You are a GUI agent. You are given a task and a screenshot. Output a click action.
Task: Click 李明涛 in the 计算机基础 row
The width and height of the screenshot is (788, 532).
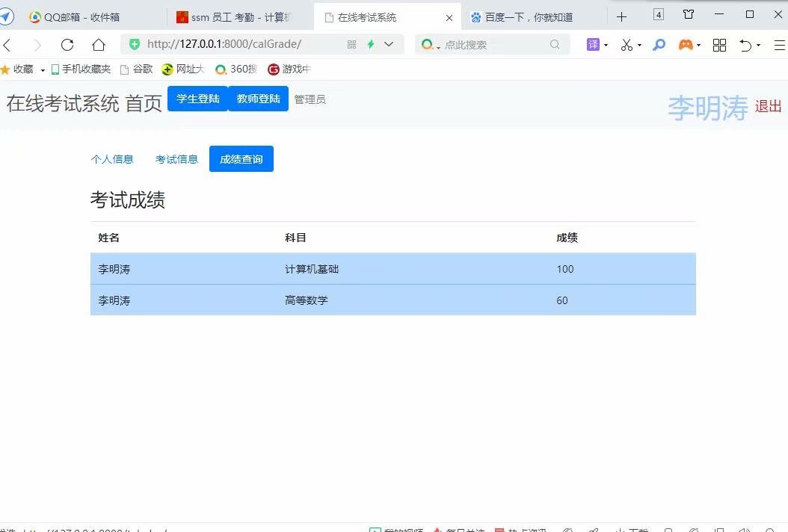pos(114,269)
